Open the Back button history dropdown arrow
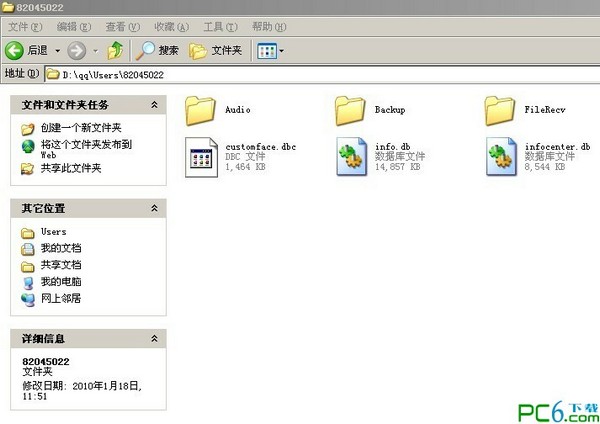The width and height of the screenshot is (600, 424). tap(57, 51)
